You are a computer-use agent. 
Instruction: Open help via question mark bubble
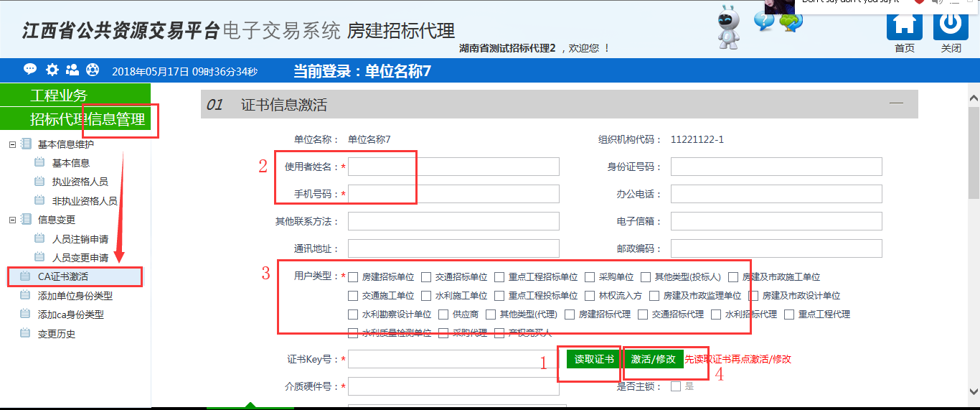point(763,21)
